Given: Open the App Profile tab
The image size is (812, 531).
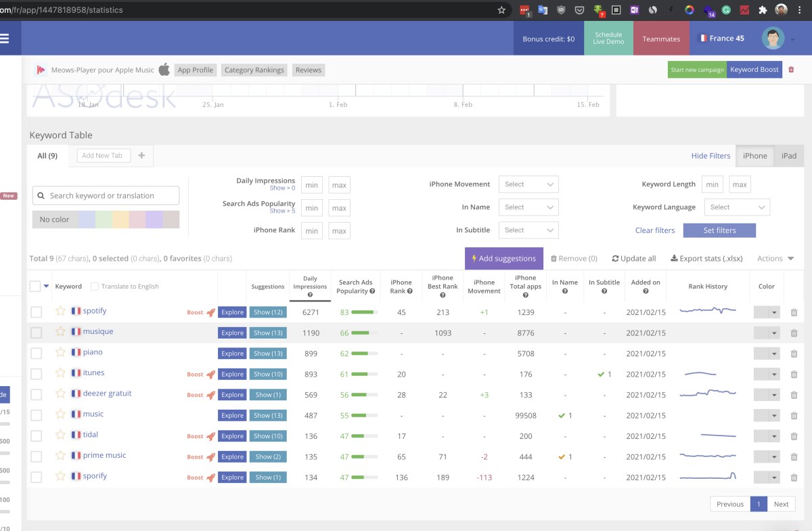Looking at the screenshot, I should [x=196, y=70].
